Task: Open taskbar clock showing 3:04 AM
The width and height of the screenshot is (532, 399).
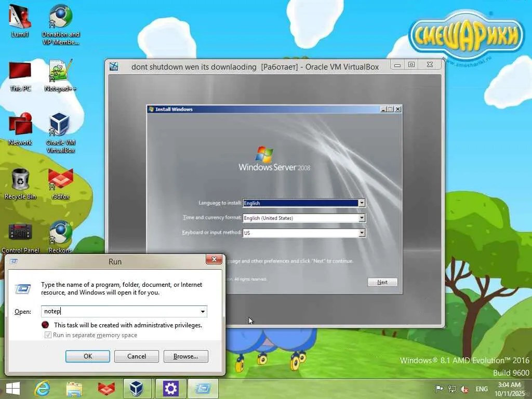Action: (x=510, y=389)
